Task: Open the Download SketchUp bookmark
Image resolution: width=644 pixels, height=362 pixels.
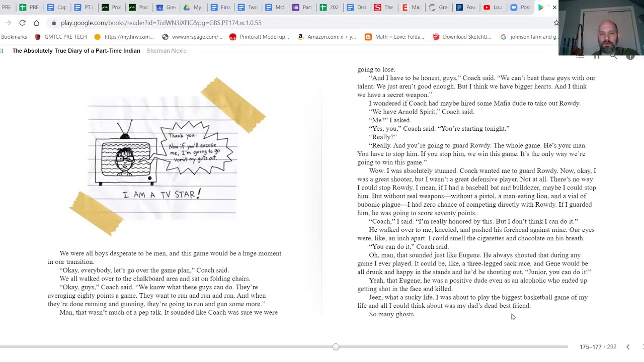Action: click(x=462, y=37)
